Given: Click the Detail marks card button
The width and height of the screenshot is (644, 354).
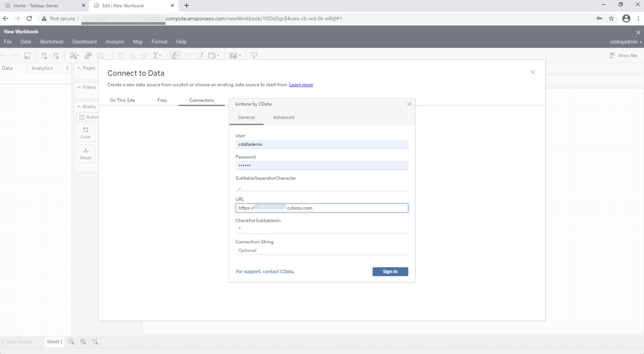Looking at the screenshot, I should click(86, 154).
